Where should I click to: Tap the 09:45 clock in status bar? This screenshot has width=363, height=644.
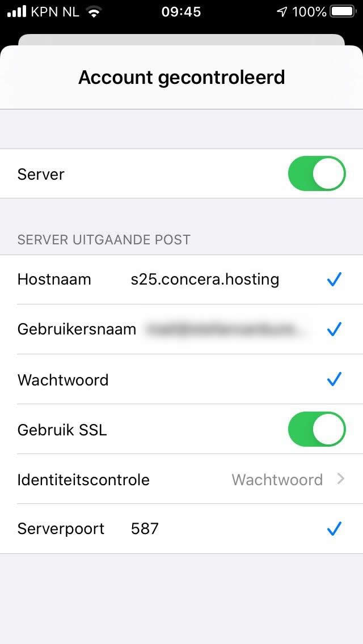181,12
